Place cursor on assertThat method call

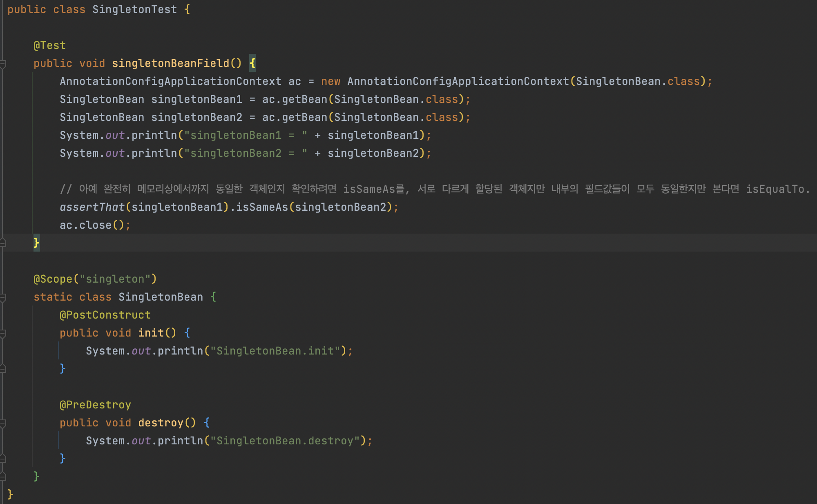click(92, 207)
